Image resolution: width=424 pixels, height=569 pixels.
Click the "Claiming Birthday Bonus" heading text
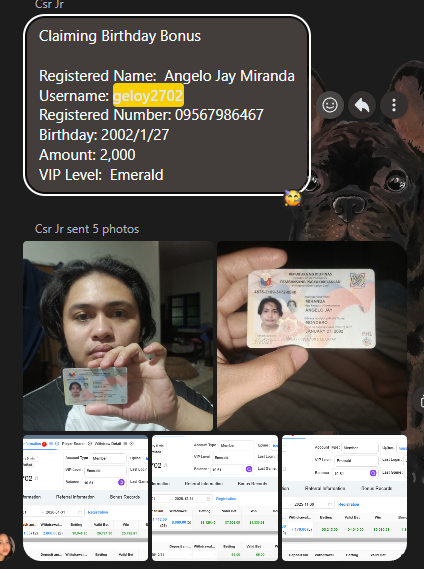(120, 36)
